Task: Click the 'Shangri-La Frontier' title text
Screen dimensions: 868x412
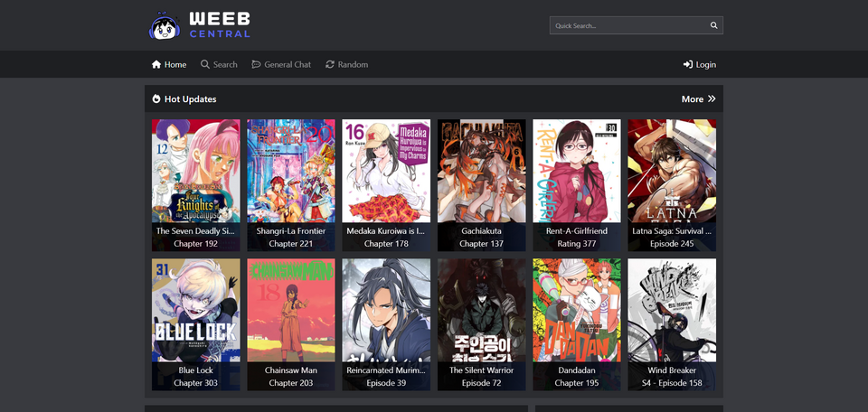Action: pos(291,231)
